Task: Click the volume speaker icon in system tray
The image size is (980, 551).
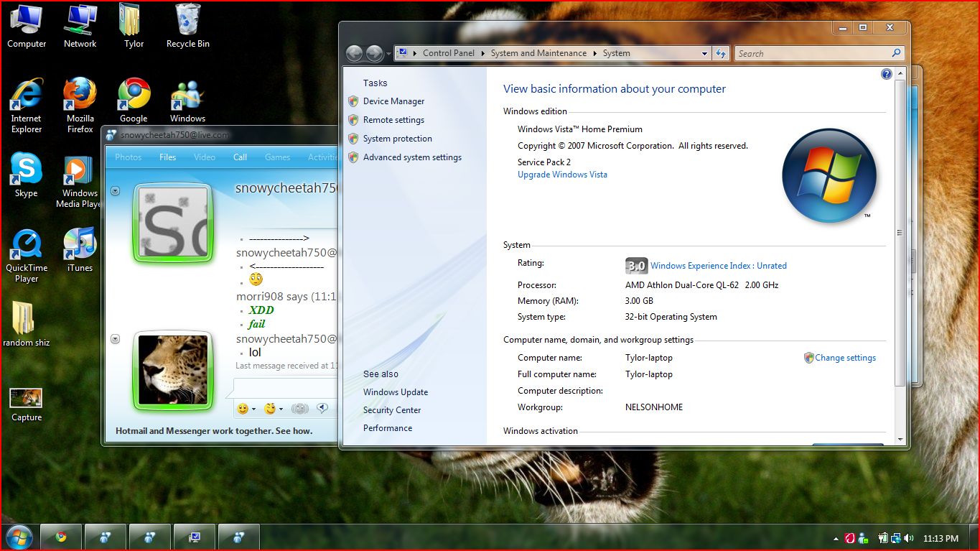Action: [909, 538]
